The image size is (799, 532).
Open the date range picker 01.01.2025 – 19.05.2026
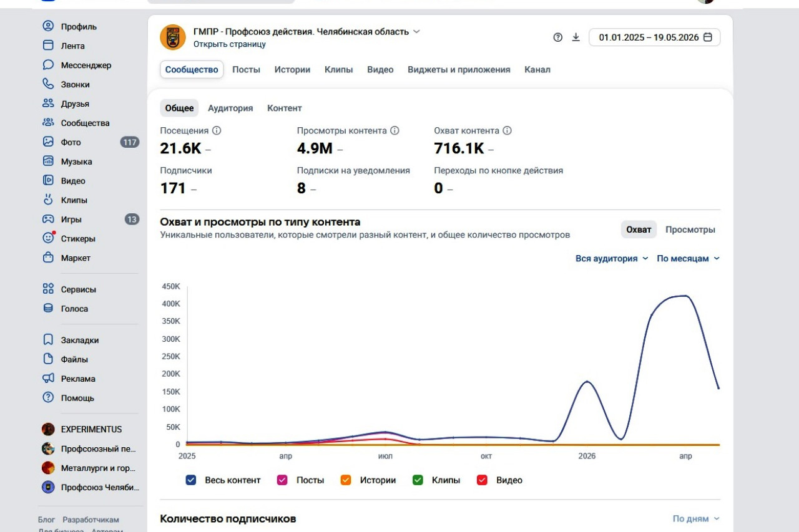pyautogui.click(x=655, y=37)
